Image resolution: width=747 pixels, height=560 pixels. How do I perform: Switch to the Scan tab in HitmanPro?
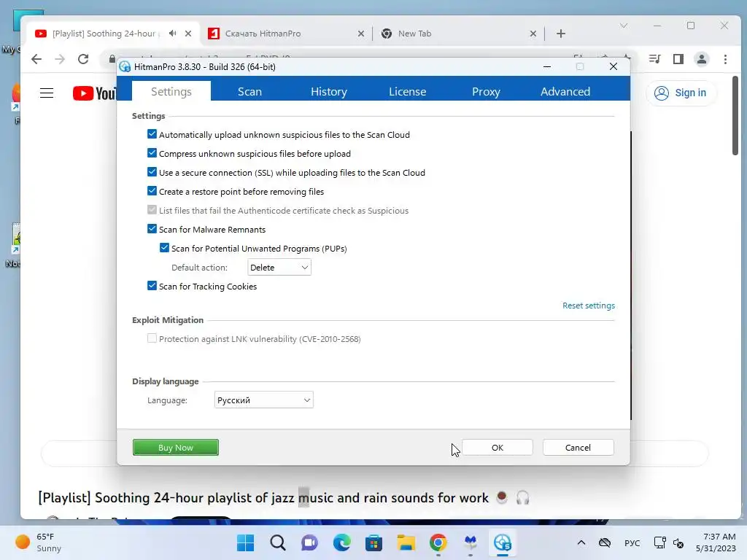tap(249, 91)
